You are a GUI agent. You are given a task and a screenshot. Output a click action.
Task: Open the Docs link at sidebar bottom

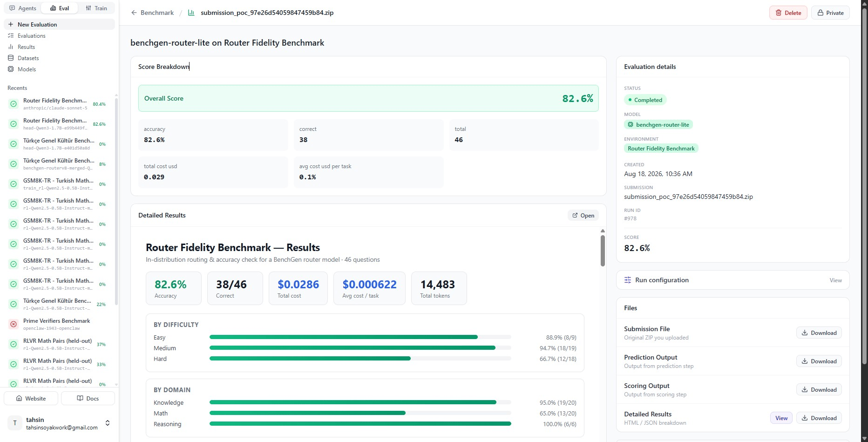pos(88,398)
